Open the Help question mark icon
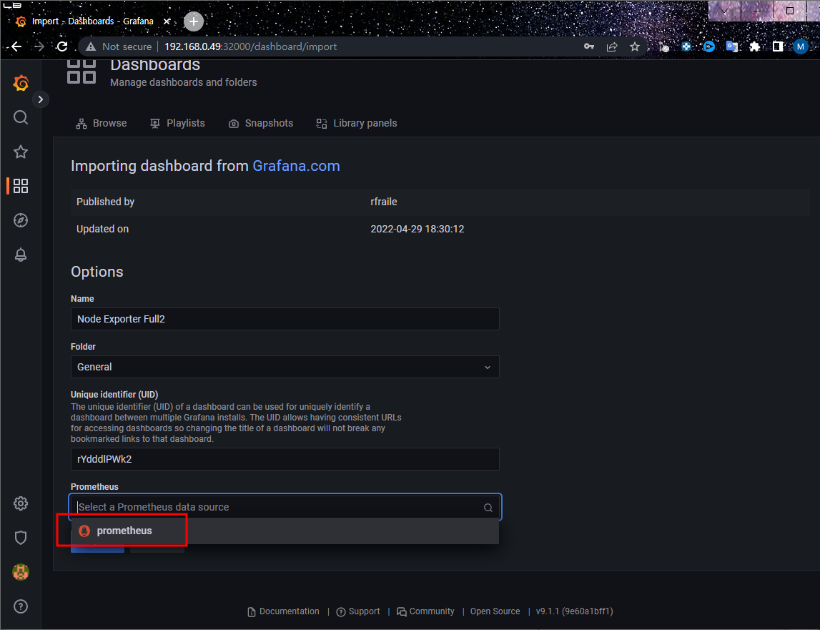 [21, 606]
